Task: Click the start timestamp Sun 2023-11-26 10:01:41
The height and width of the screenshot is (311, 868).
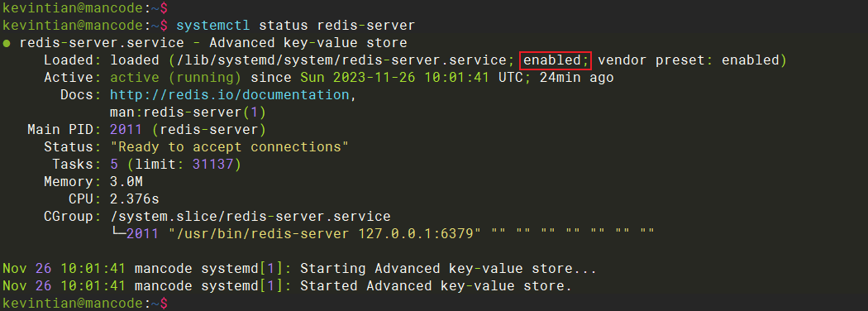Action: [394, 78]
